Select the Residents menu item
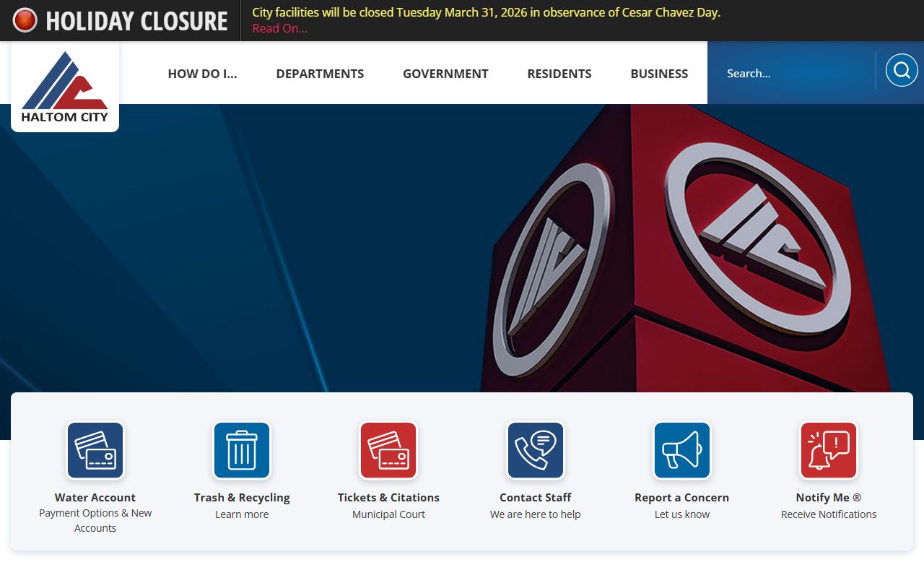 [559, 74]
